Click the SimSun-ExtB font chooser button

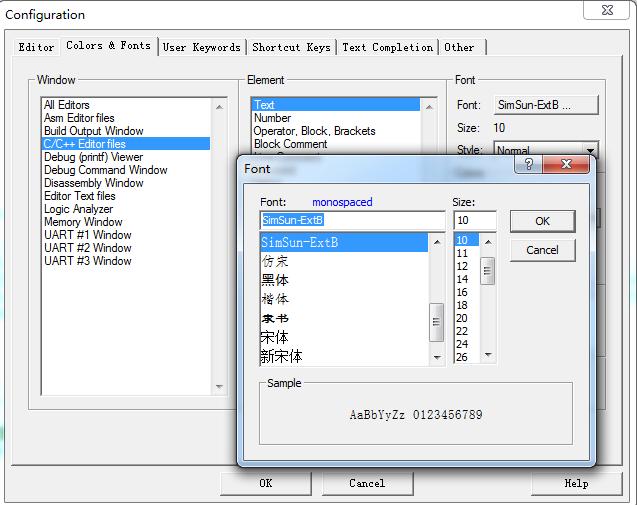[546, 105]
